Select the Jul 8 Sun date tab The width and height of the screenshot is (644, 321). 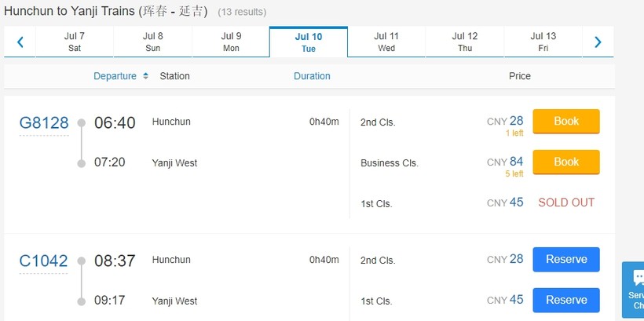(153, 42)
